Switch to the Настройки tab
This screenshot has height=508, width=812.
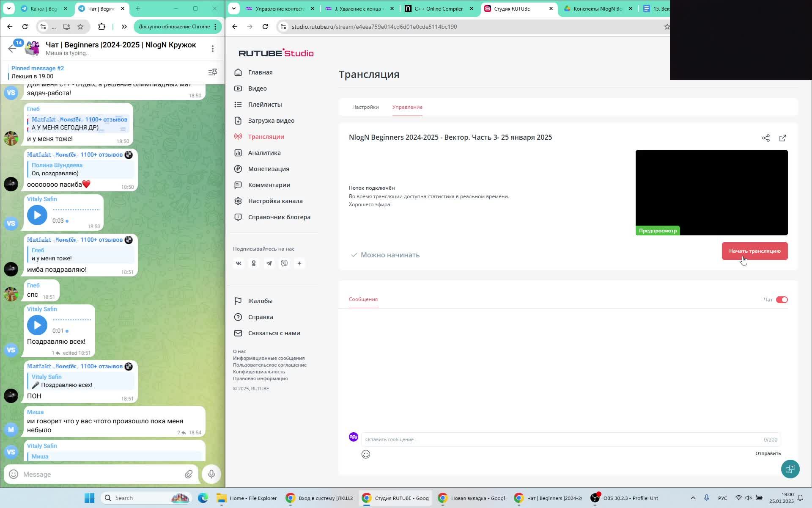click(x=365, y=107)
